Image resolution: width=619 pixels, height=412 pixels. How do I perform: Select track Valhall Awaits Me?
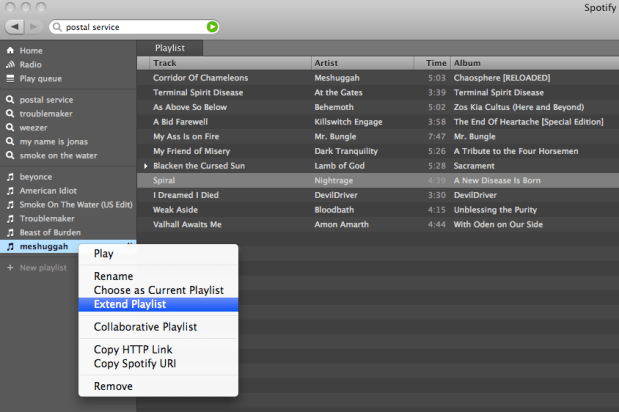point(187,225)
